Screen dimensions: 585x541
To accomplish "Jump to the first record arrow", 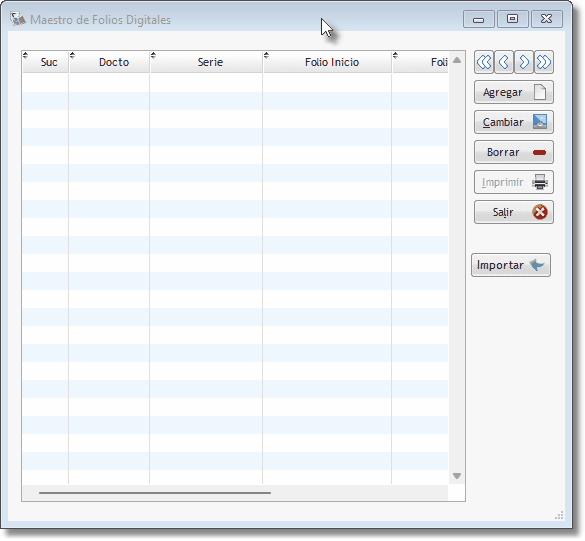I will pos(484,62).
